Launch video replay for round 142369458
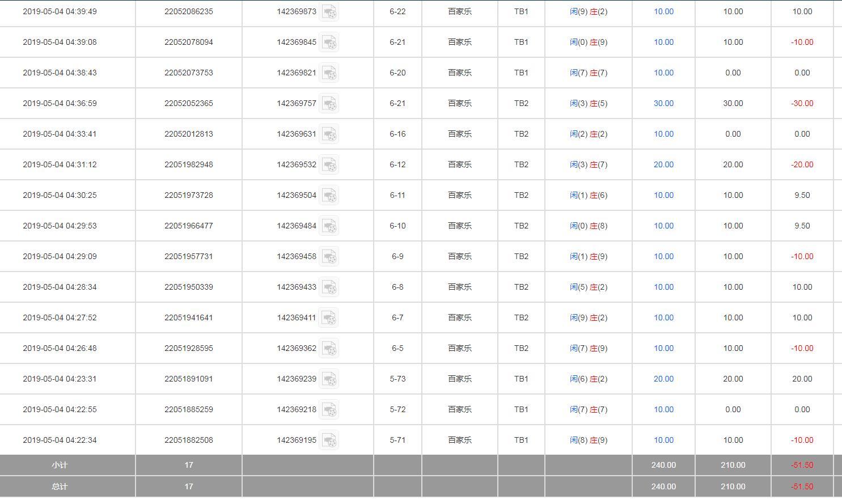 [329, 257]
